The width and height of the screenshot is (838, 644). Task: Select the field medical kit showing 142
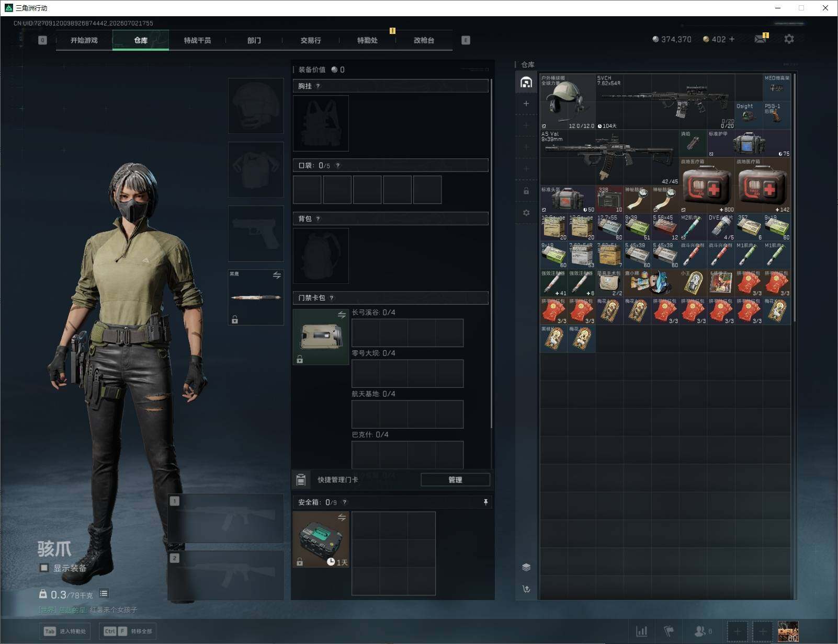[x=763, y=185]
